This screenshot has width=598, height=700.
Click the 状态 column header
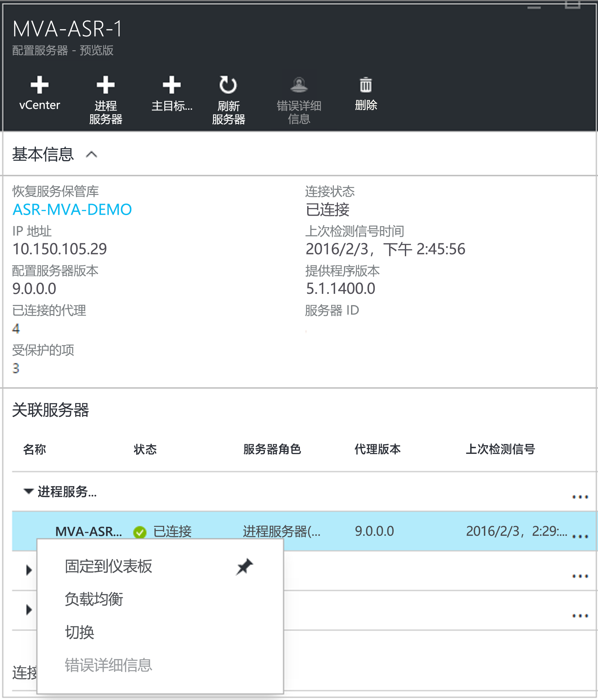[145, 449]
